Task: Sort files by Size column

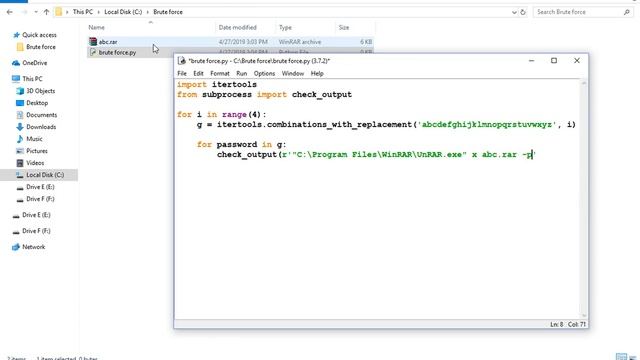Action: (x=344, y=27)
